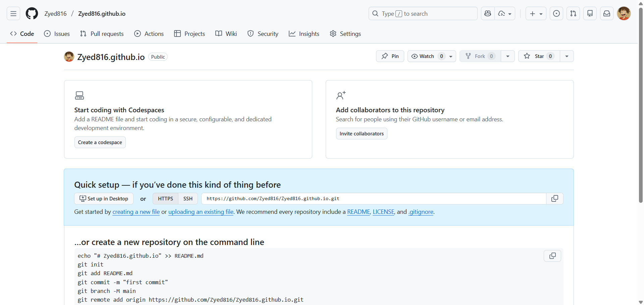Open the .gitignore recommendation link

(x=421, y=212)
